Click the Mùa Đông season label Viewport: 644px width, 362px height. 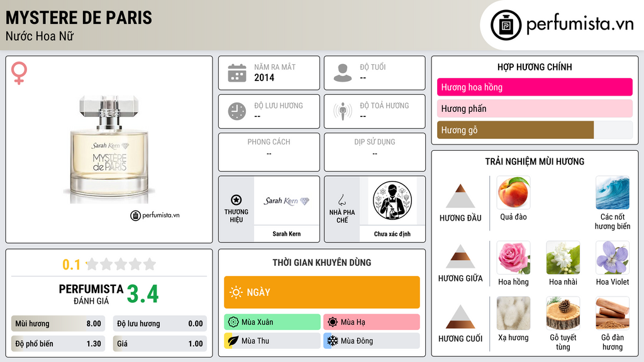pos(357,341)
